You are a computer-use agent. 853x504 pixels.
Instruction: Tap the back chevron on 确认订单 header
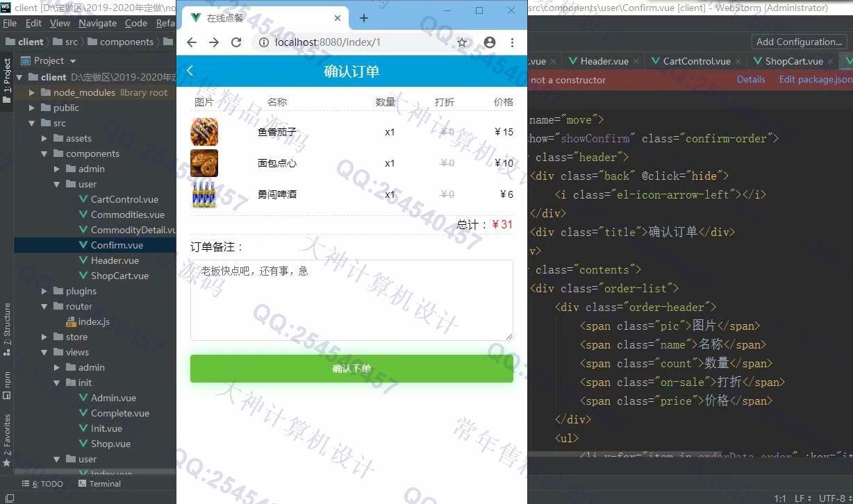point(190,71)
